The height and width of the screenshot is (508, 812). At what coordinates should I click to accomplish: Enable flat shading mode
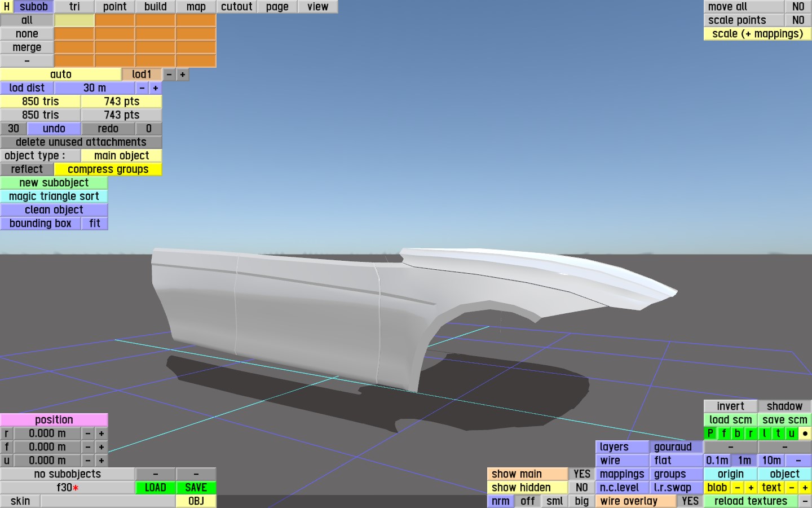pos(676,461)
